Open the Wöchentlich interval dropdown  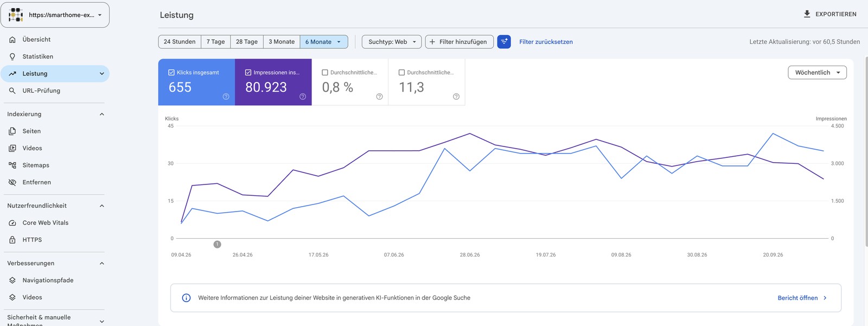point(817,73)
